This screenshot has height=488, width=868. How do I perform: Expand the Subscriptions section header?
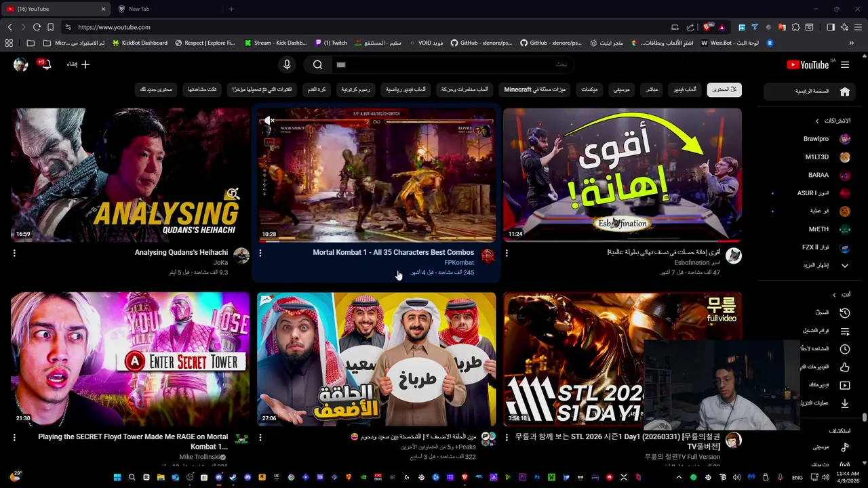[x=833, y=121]
